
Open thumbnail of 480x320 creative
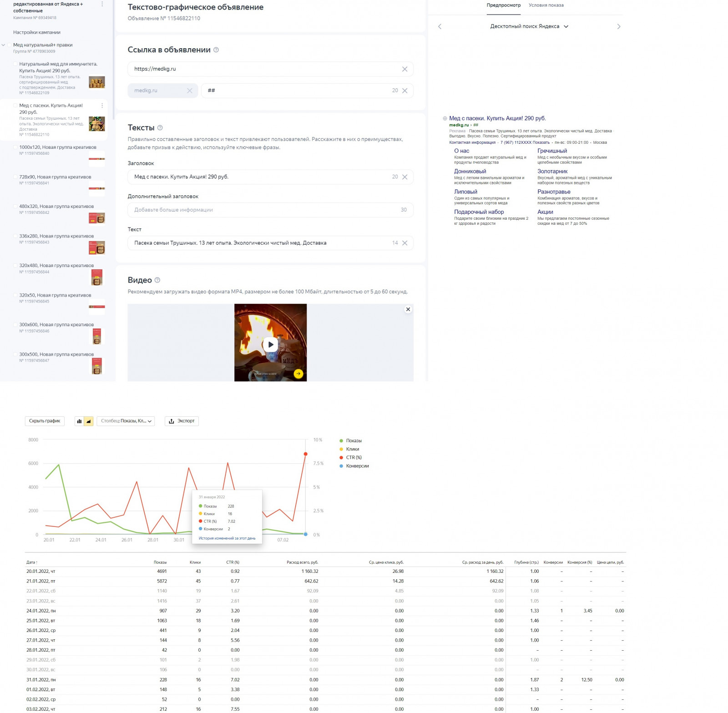coord(97,218)
